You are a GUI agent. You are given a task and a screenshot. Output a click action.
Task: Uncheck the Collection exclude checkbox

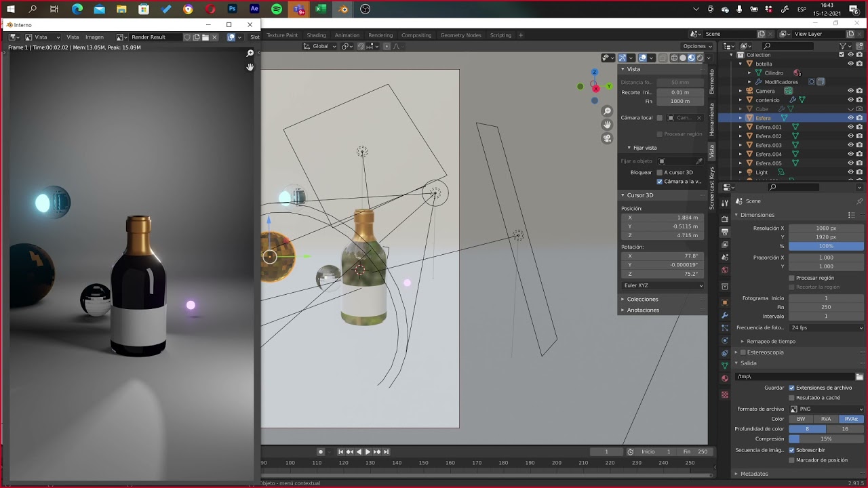click(x=842, y=55)
